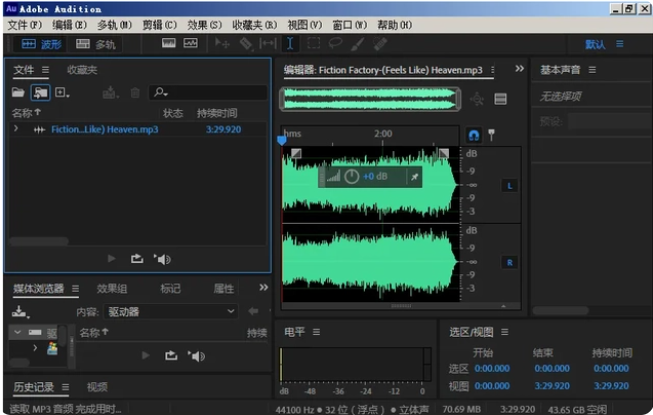Select the Time Selection tool

pos(290,44)
